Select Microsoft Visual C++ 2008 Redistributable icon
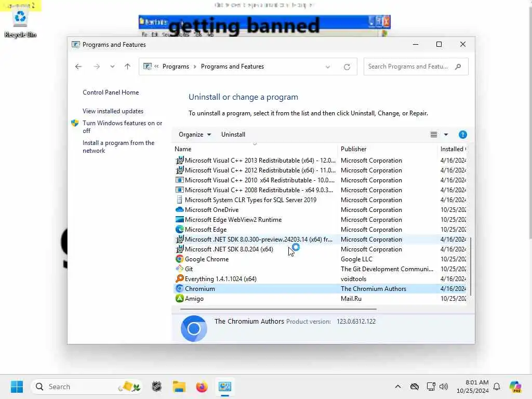Screen dimensions: 532x399 [x=179, y=190]
